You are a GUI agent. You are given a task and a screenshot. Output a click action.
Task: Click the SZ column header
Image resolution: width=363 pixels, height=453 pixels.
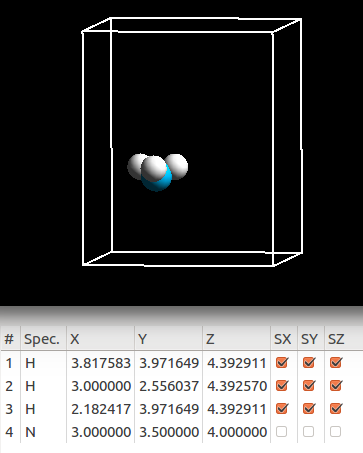coord(337,339)
